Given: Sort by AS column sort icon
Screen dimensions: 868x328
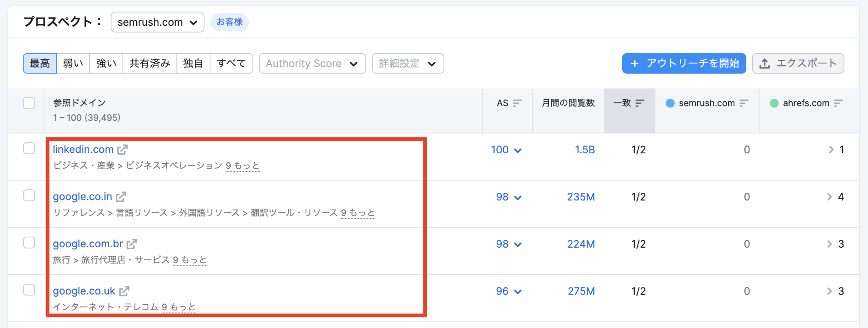Looking at the screenshot, I should coord(517,103).
